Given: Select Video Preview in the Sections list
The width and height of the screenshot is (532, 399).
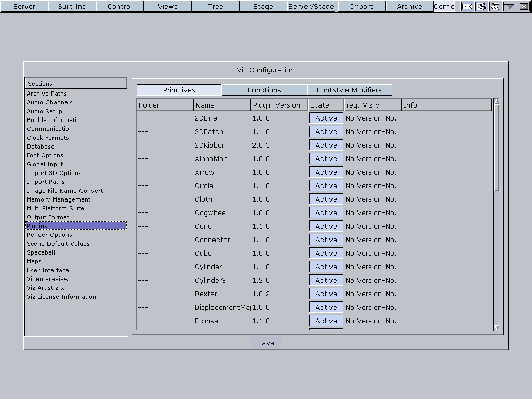Looking at the screenshot, I should [x=46, y=279].
